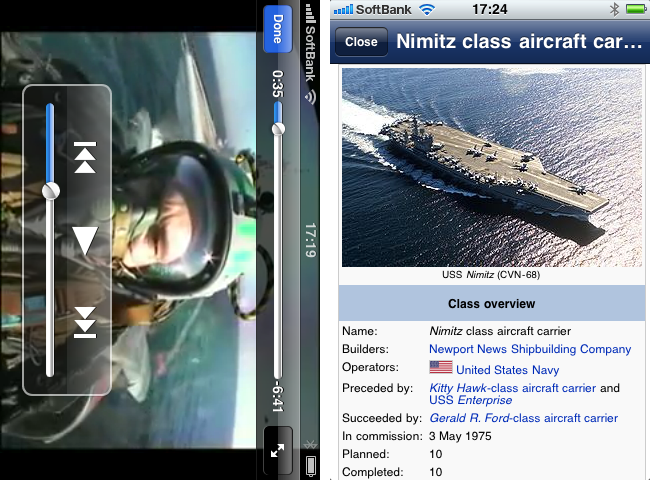This screenshot has height=480, width=650.
Task: Click the United States flag icon
Action: [441, 367]
